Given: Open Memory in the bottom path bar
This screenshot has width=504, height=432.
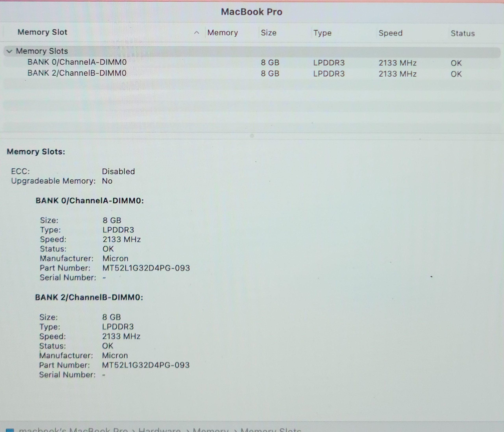Looking at the screenshot, I should click(x=211, y=430).
